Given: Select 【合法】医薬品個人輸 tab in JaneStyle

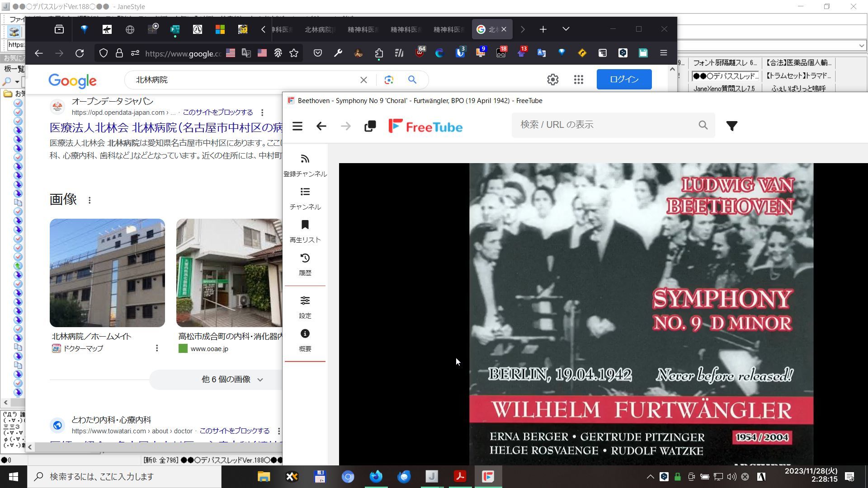Looking at the screenshot, I should pos(798,63).
